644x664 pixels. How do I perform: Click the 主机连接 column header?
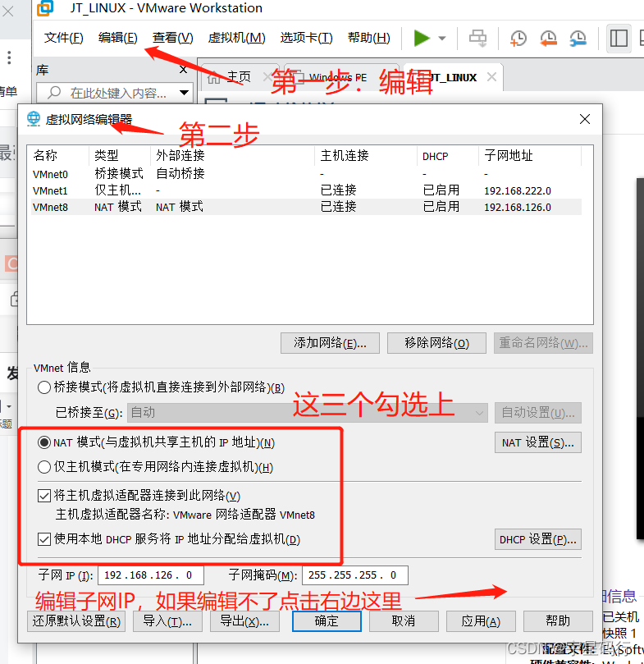[x=366, y=155]
